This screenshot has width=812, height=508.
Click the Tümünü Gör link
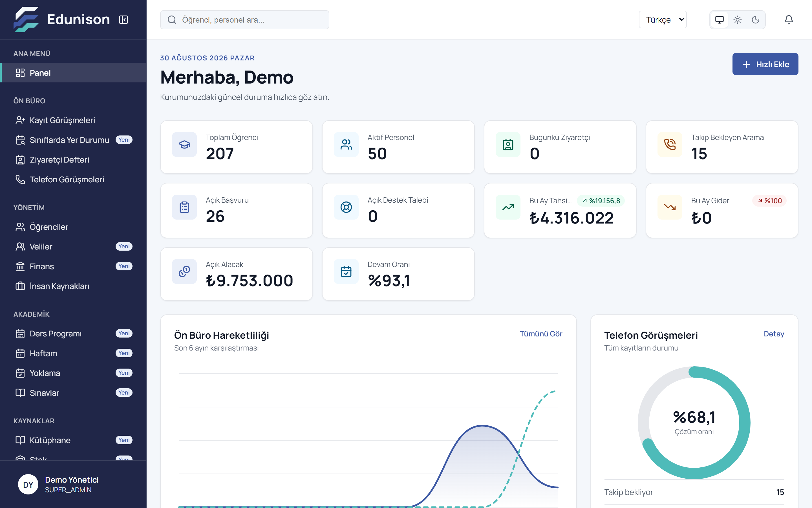(x=541, y=334)
